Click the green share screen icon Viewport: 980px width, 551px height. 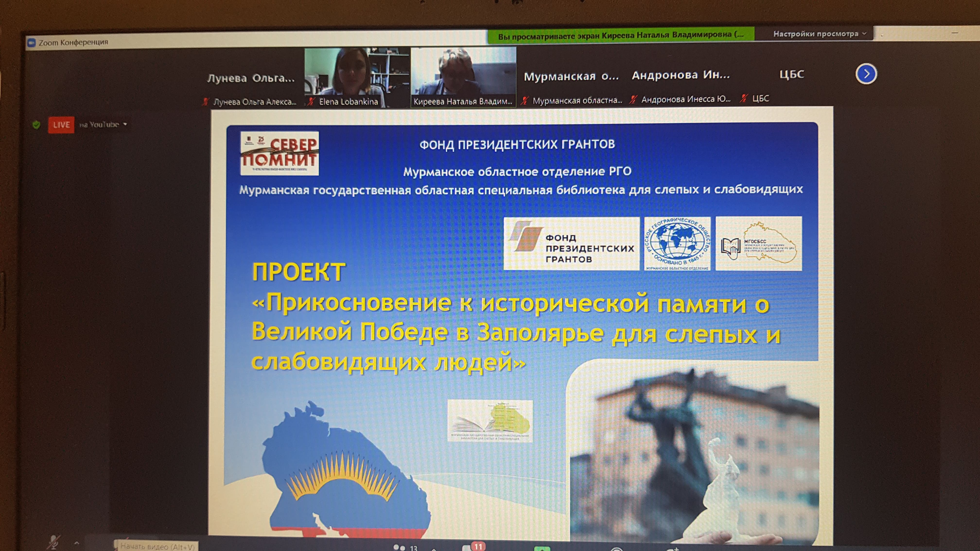[542, 548]
